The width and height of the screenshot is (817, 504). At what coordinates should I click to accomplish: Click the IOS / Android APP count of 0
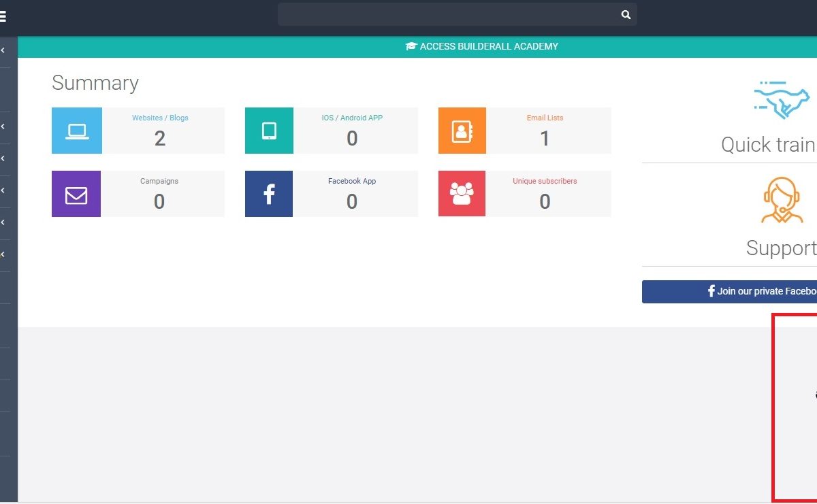pos(352,139)
